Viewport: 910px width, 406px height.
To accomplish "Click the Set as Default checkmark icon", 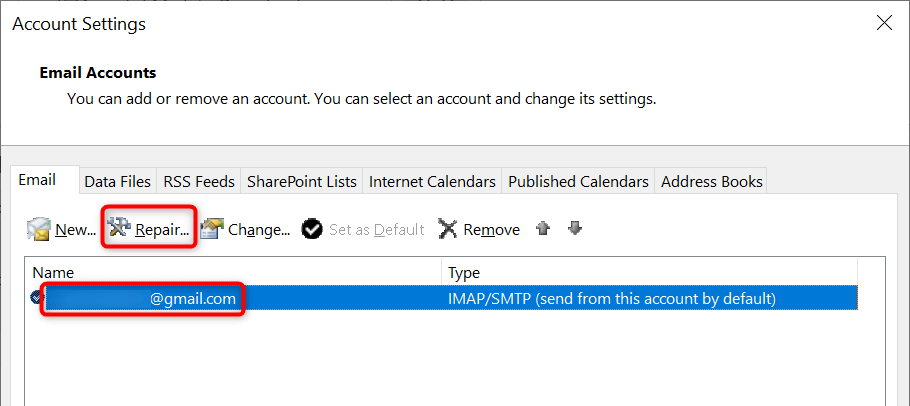I will [312, 229].
